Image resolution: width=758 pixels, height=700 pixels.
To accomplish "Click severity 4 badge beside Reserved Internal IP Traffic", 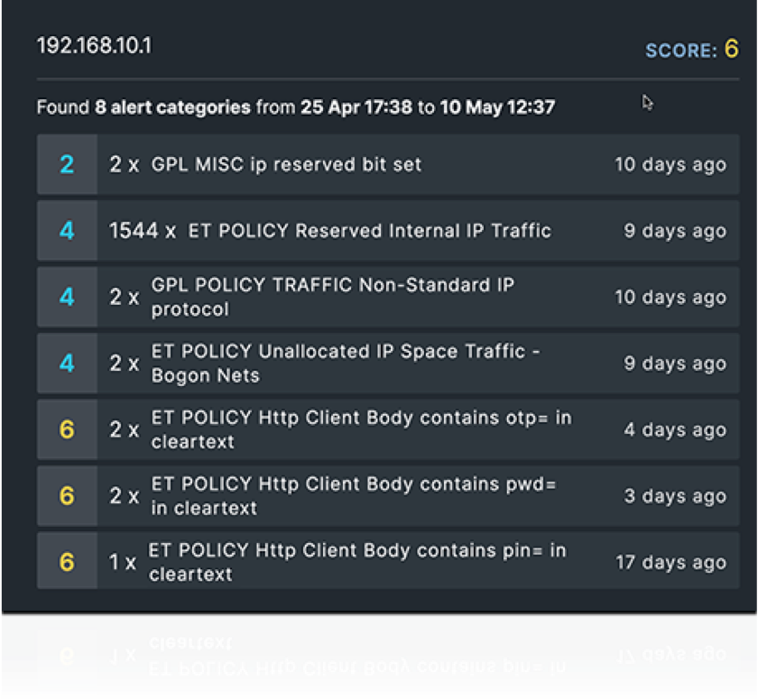I will (67, 231).
